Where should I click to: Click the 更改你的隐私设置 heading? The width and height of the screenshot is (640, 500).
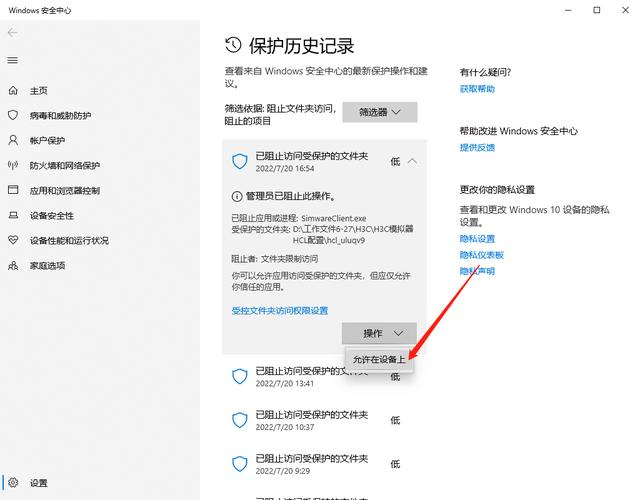click(497, 190)
